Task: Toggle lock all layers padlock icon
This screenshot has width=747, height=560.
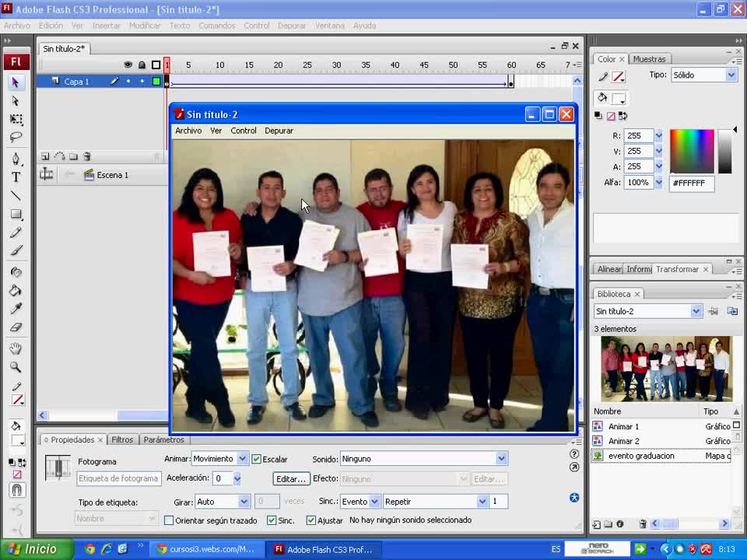Action: tap(142, 65)
